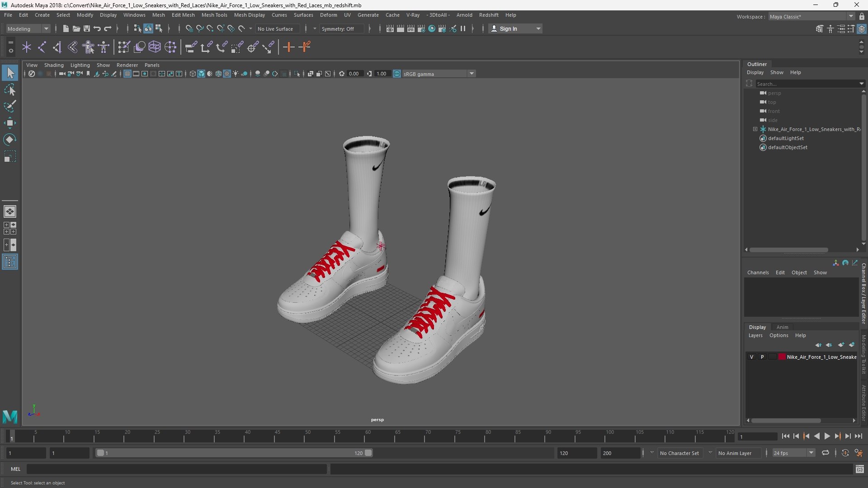Activate the Move tool in the toolbox
This screenshot has height=488, width=868.
(x=10, y=123)
